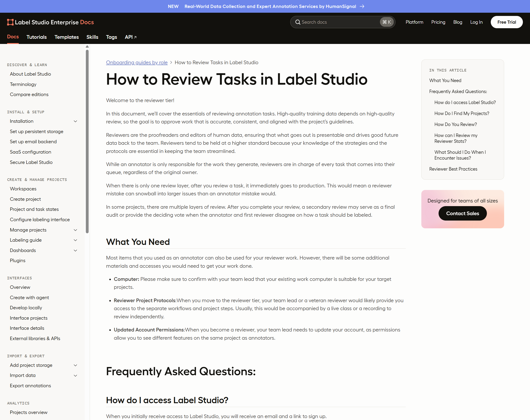Jump to Frequently Asked Questions in outline
This screenshot has height=420, width=530.
coord(458,92)
